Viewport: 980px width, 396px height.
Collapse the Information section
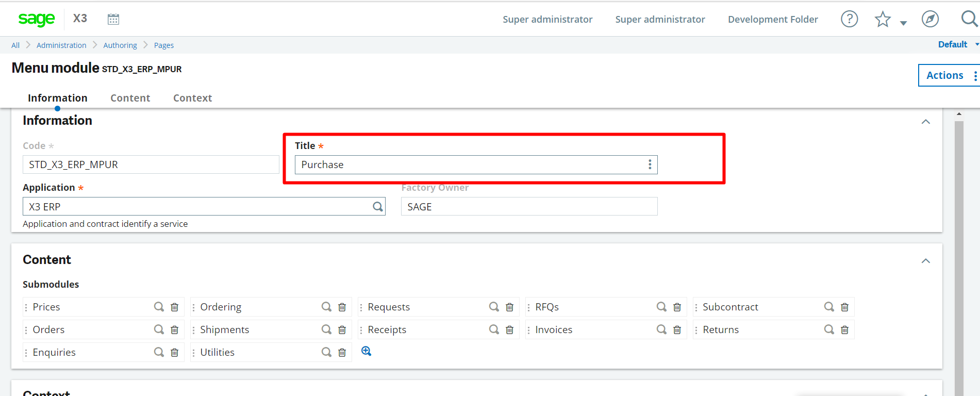tap(926, 122)
